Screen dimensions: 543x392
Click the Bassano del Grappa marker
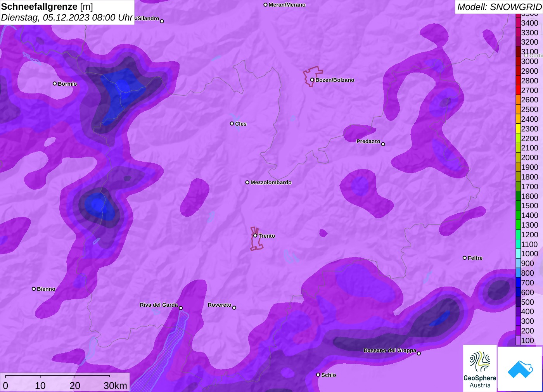click(x=419, y=353)
